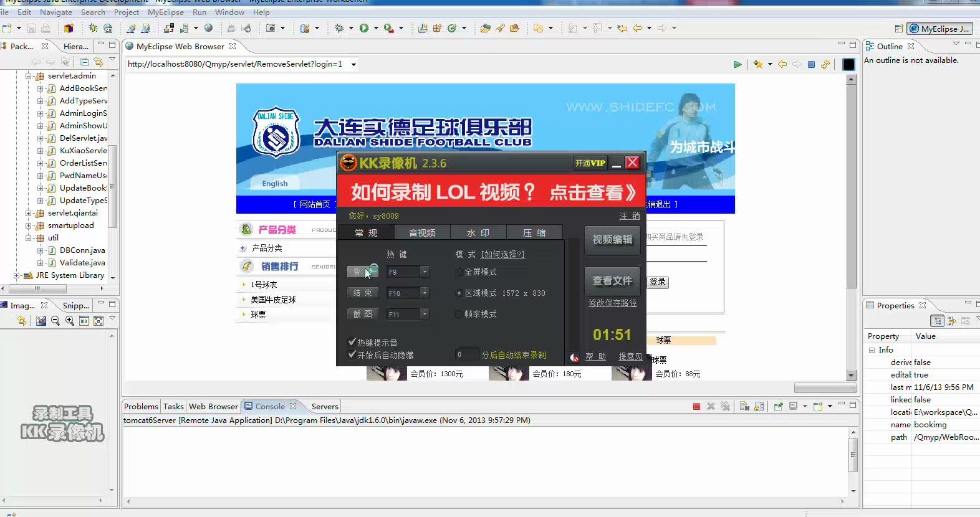Click the 100% zoom icon in Image panel
Screen dimensions: 980x517
pyautogui.click(x=84, y=321)
